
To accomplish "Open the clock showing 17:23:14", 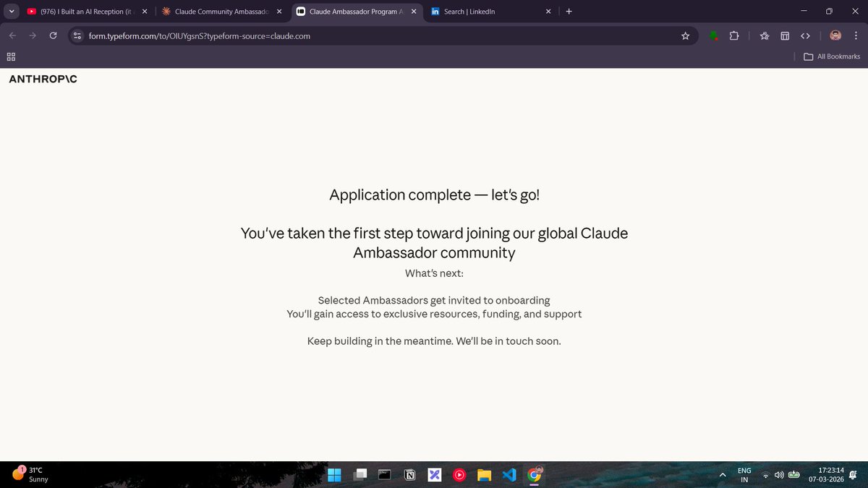I will (x=827, y=475).
